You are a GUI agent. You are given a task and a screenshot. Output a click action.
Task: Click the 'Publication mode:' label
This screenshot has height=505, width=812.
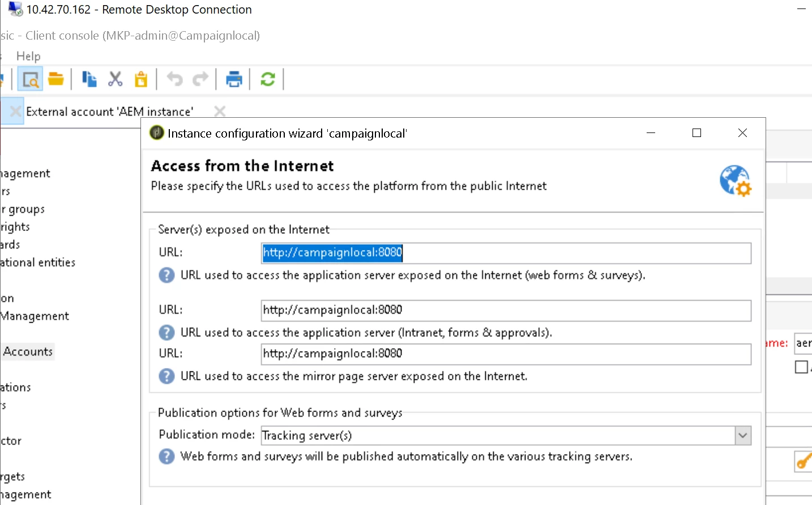(x=207, y=434)
